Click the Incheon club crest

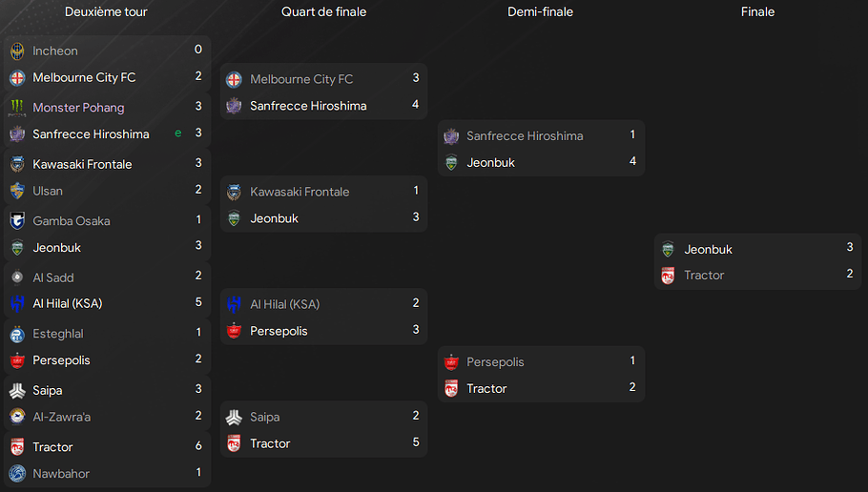coord(17,51)
